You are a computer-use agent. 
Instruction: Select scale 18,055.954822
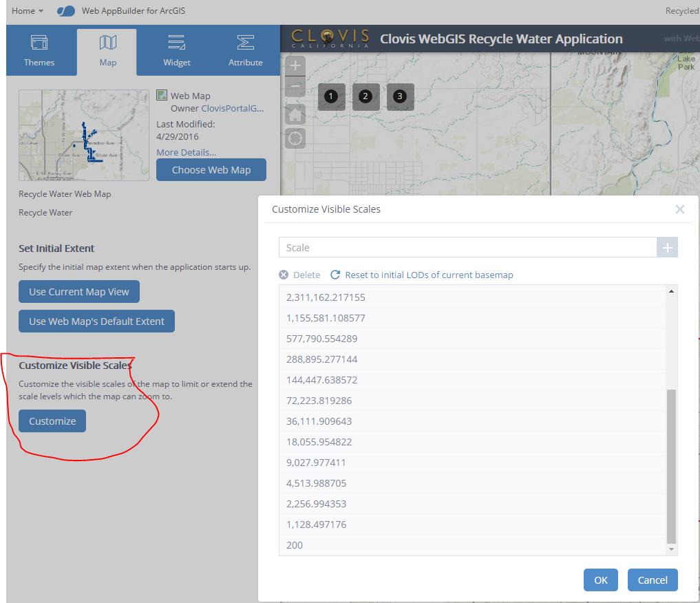coord(472,442)
